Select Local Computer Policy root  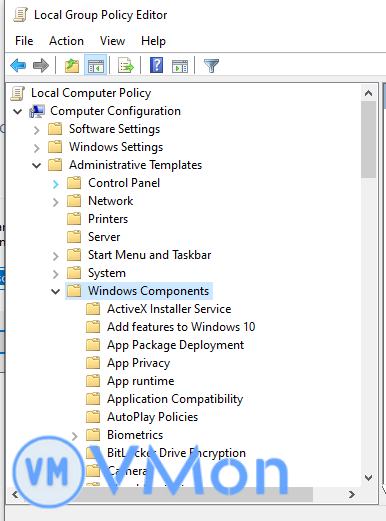tap(91, 93)
